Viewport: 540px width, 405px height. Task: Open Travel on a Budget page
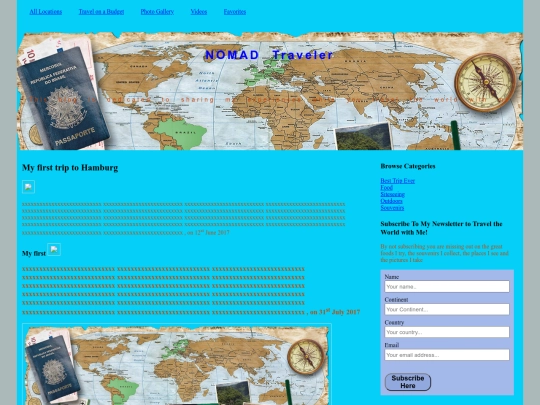101,12
